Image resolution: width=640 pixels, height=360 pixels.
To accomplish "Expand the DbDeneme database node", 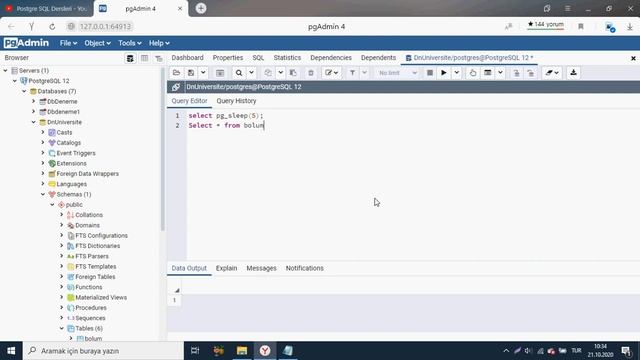I will [34, 101].
